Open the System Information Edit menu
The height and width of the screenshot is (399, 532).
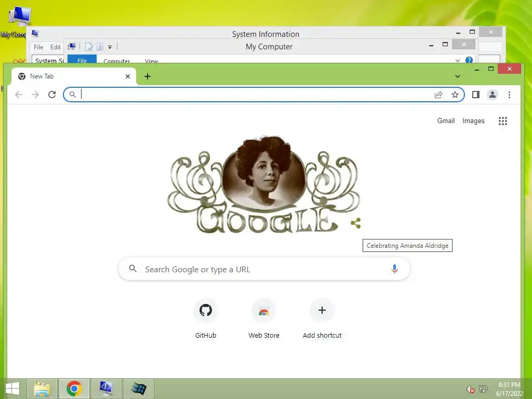55,47
